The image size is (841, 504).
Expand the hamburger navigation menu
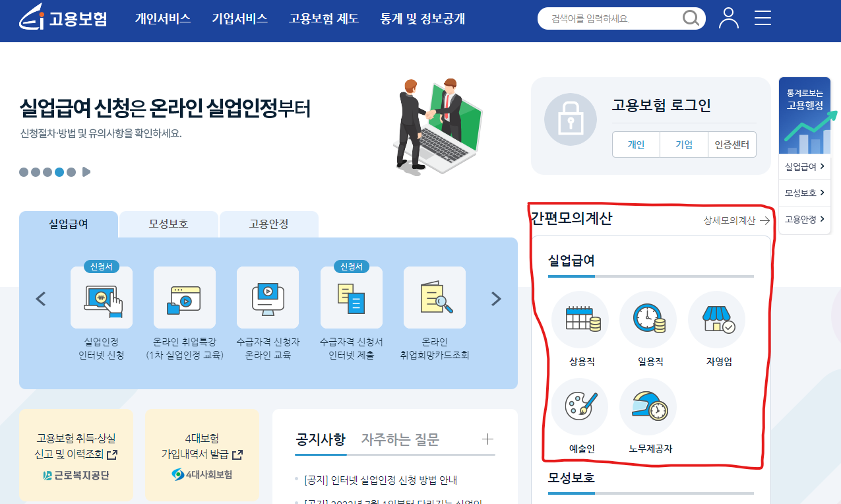tap(763, 18)
